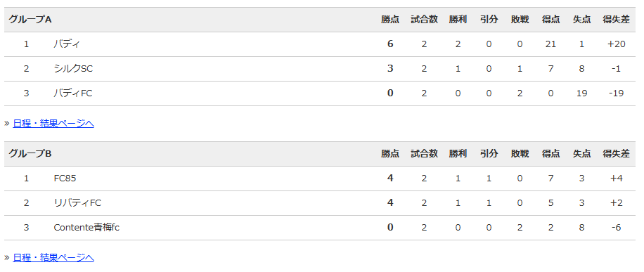Open Group A schedule and results link
The height and width of the screenshot is (272, 644).
(x=53, y=123)
